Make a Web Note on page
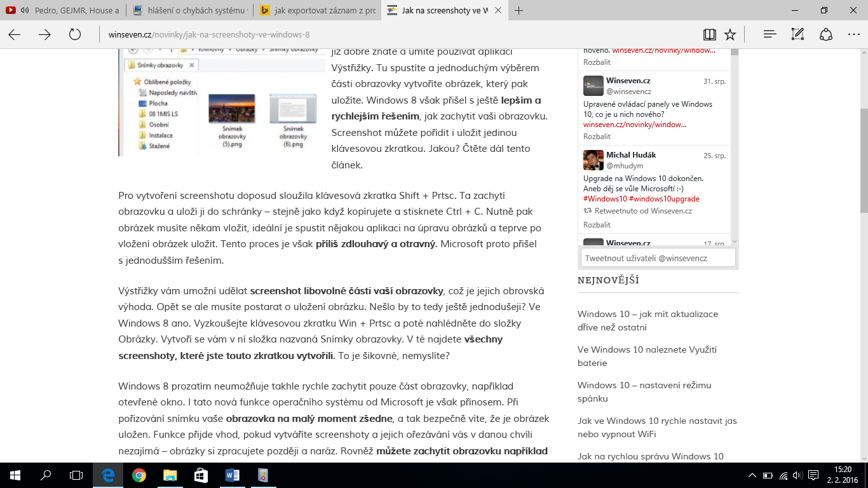This screenshot has width=868, height=488. [x=797, y=34]
